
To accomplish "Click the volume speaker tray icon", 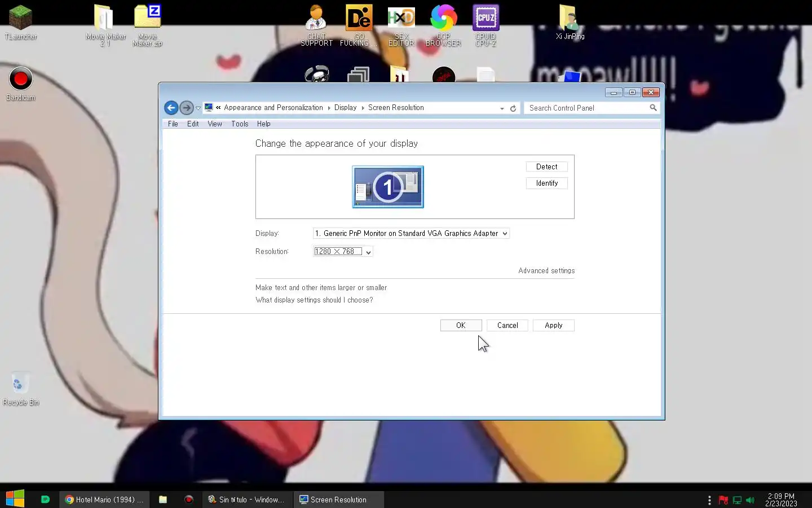I will [x=750, y=500].
